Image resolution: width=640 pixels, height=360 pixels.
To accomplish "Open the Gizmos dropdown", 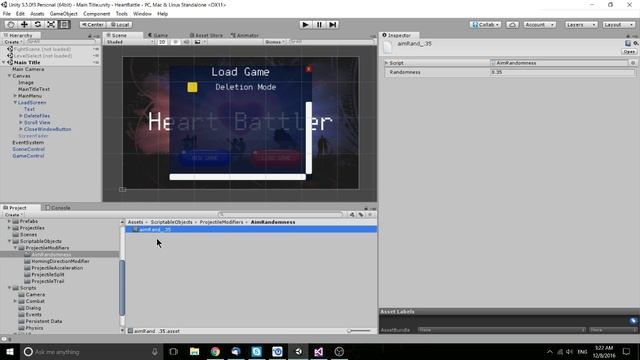I will coord(275,42).
